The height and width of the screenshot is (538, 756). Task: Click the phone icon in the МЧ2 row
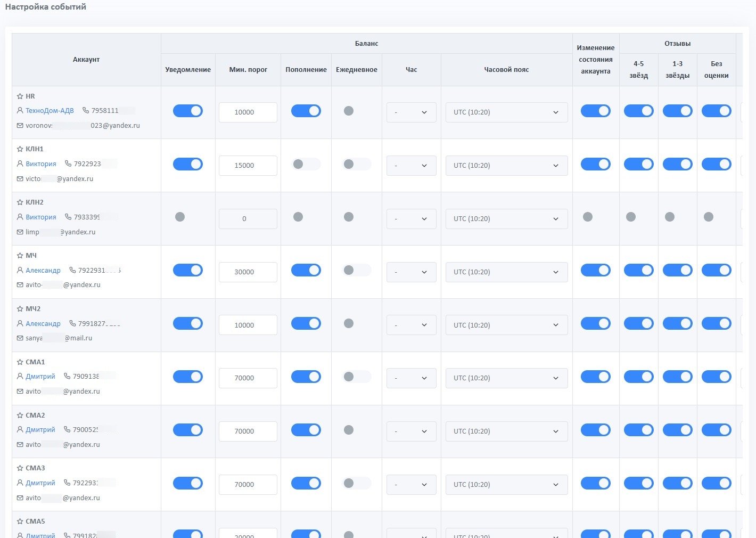(x=72, y=324)
